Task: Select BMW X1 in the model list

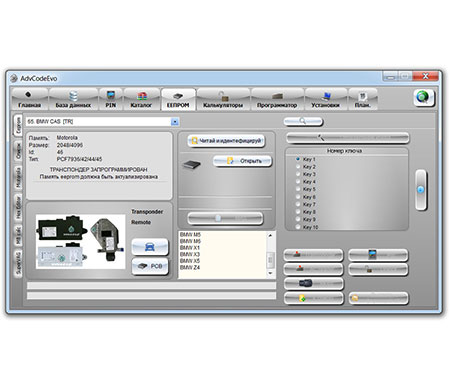Action: 190,248
